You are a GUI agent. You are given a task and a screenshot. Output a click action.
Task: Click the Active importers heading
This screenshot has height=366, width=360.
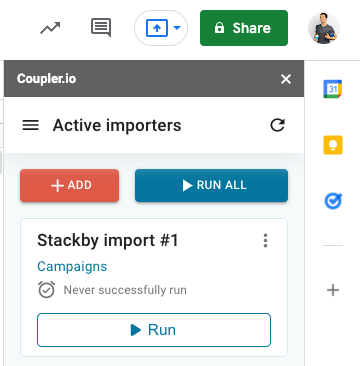(x=117, y=125)
